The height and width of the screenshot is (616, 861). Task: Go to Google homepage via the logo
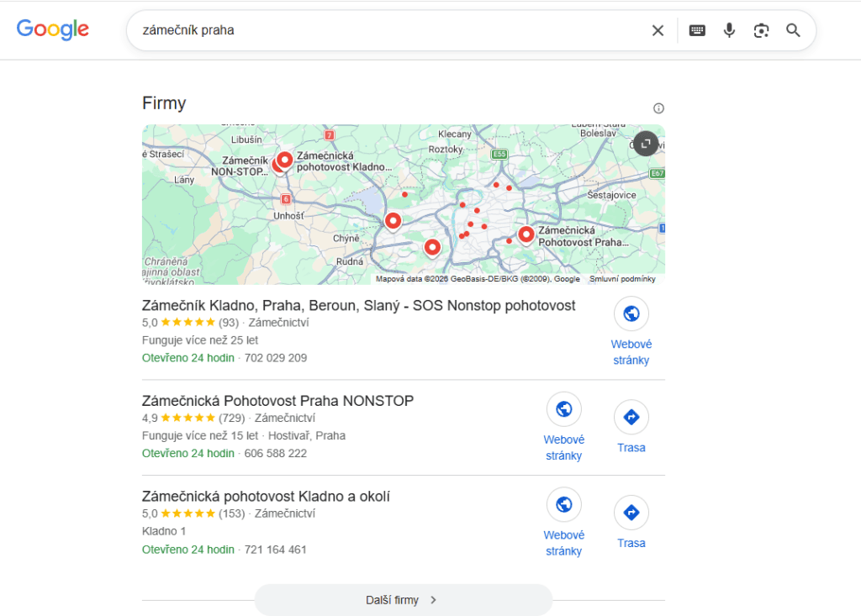pyautogui.click(x=53, y=29)
